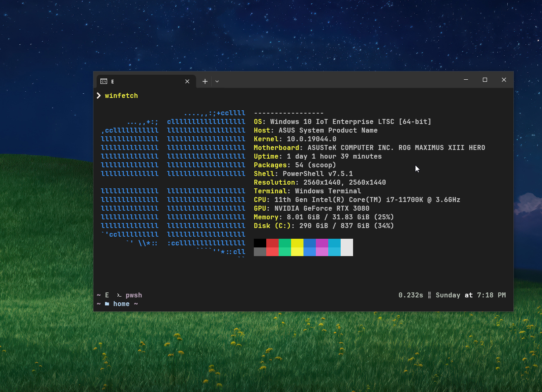Click the black color swatch

point(260,243)
